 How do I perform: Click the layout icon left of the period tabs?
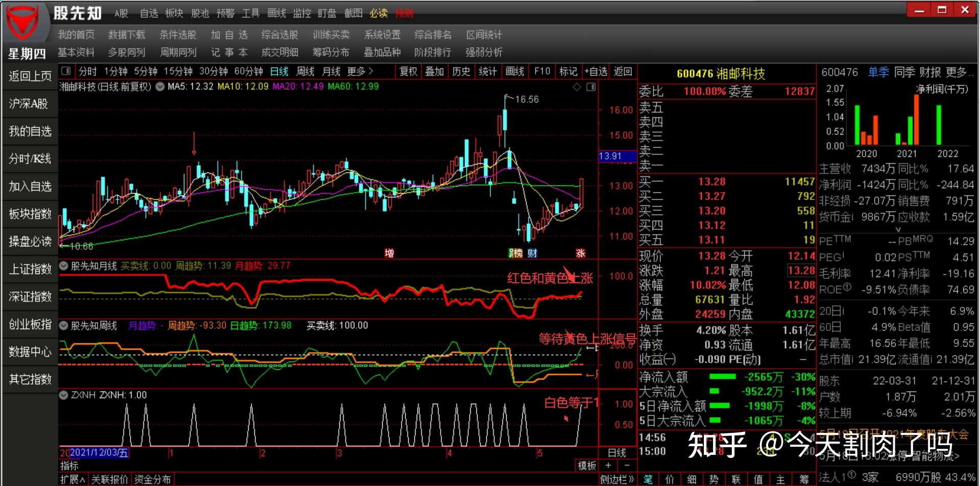(65, 71)
